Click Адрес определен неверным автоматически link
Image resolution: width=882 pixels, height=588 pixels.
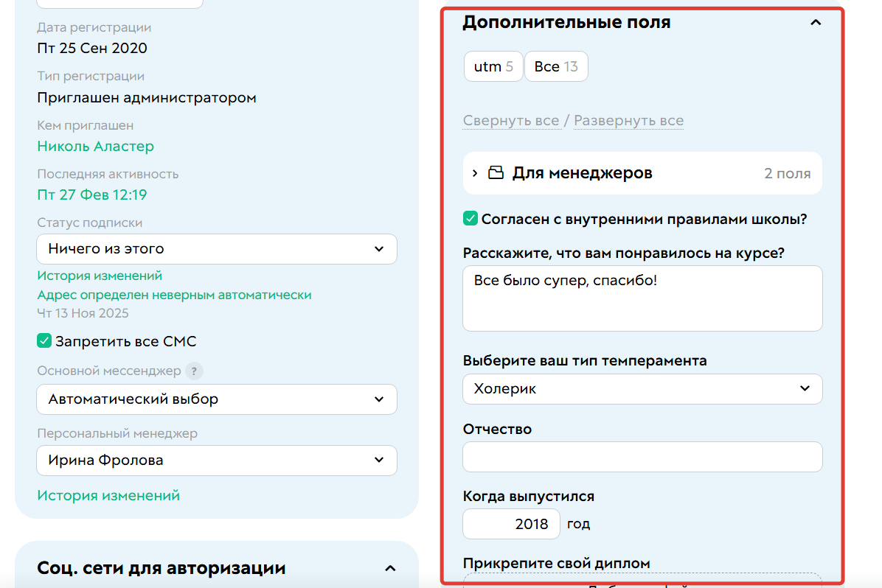pos(174,295)
